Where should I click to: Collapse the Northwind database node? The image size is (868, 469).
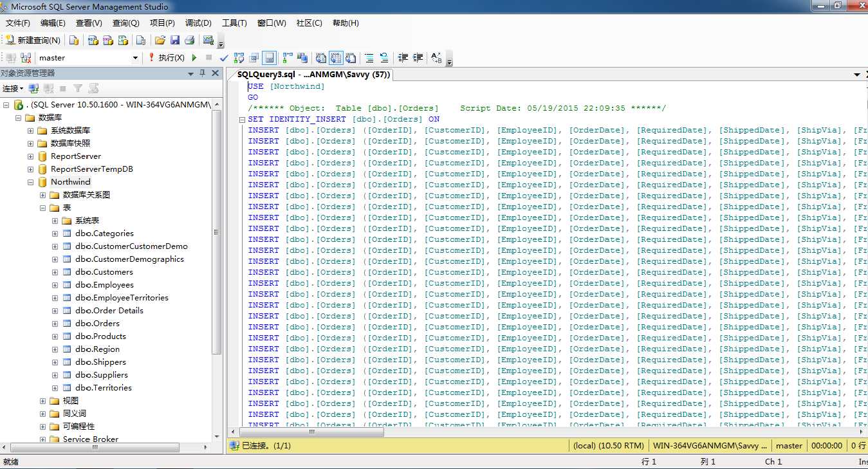[30, 182]
